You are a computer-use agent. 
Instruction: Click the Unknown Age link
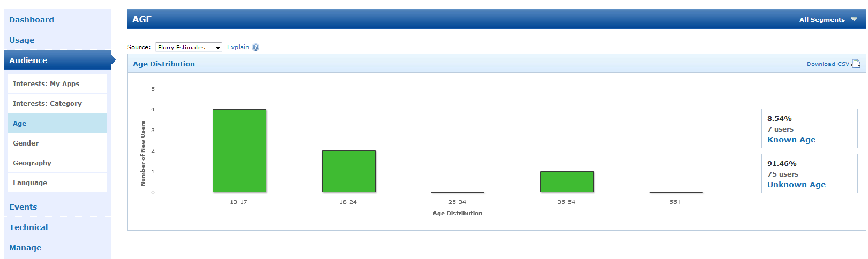(796, 185)
